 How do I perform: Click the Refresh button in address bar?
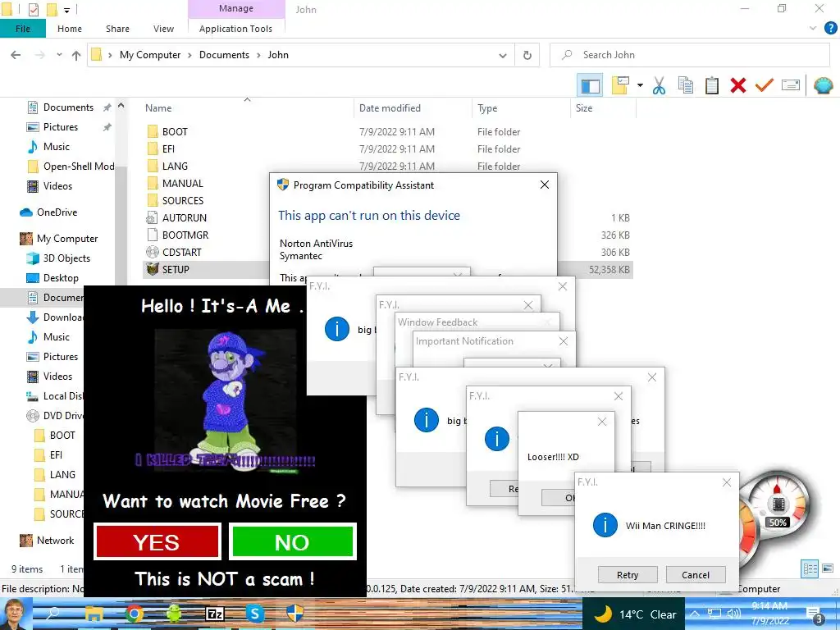click(x=527, y=55)
